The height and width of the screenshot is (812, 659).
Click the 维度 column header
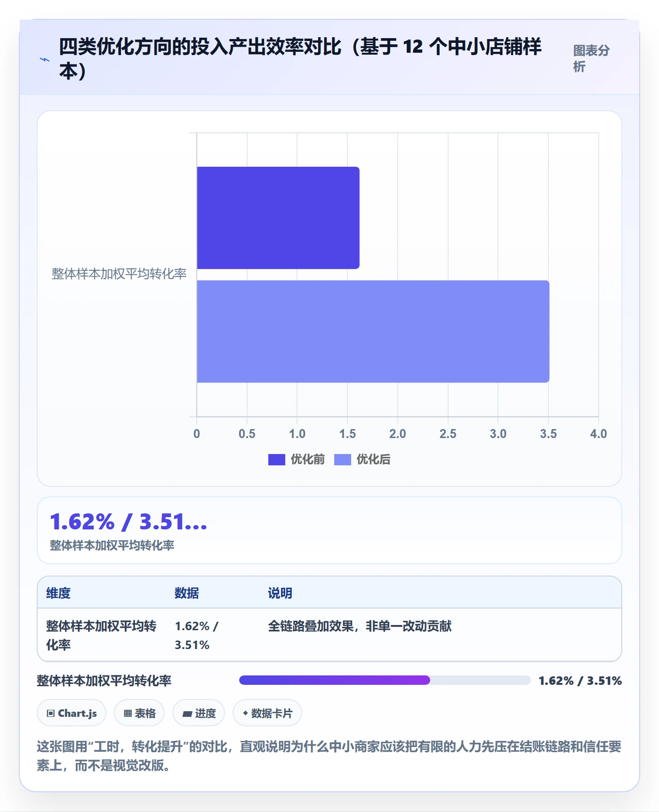(58, 593)
